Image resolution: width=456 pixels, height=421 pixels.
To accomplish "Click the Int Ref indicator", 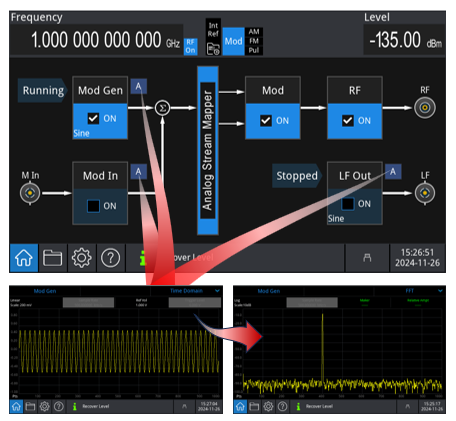I will [x=213, y=30].
